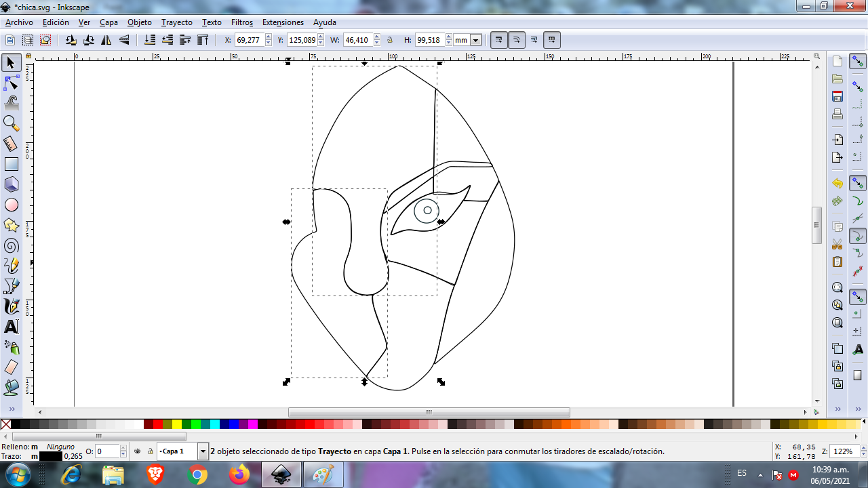Open the Edición menu
The height and width of the screenshot is (488, 868).
tap(56, 22)
